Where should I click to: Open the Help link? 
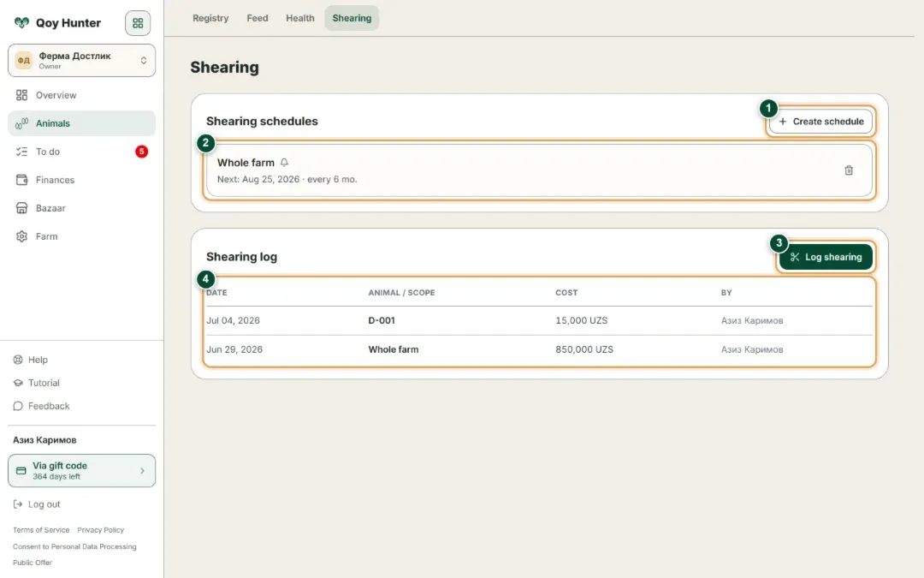pyautogui.click(x=38, y=360)
